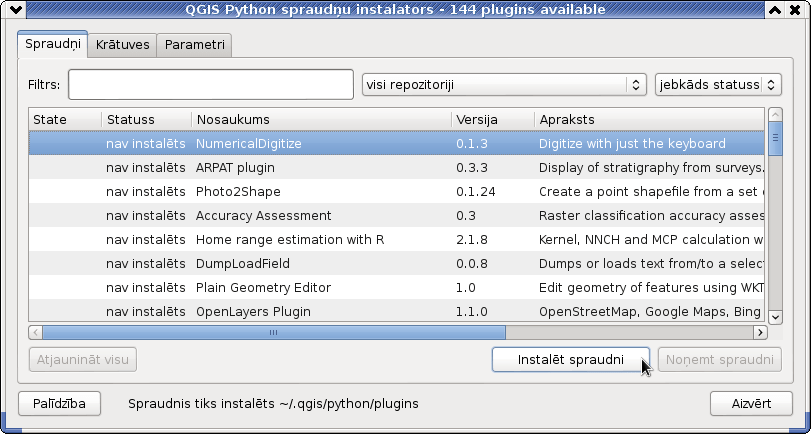Click the horizontal scroll left arrow
Screen dimensions: 811x434
(x=35, y=332)
